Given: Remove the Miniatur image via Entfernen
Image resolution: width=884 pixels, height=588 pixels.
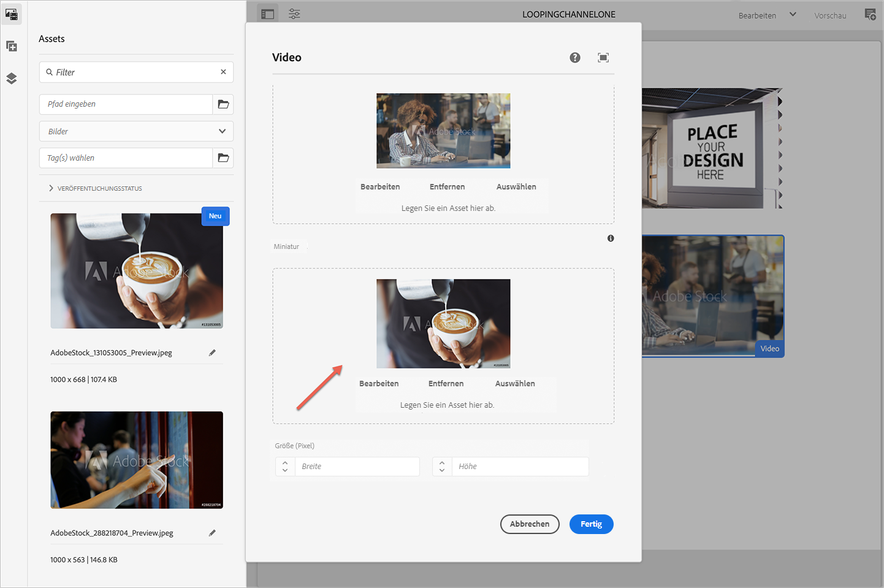Looking at the screenshot, I should pyautogui.click(x=446, y=384).
